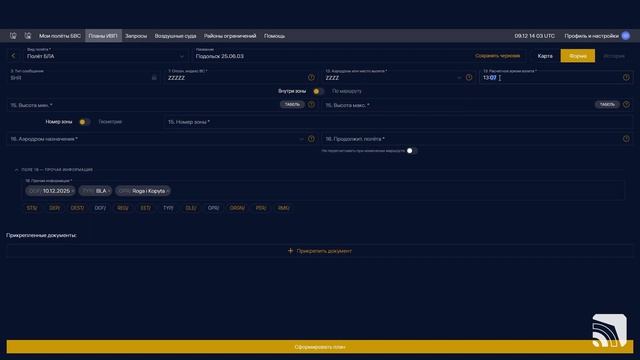Go back using the left arrow icon
Screen dimensions: 640x360
click(x=13, y=56)
